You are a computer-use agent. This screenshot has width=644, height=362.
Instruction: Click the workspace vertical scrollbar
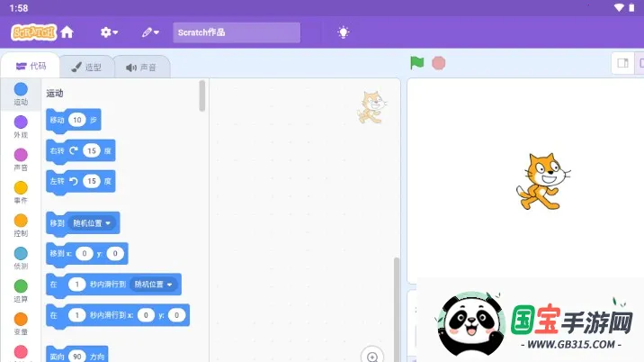tap(397, 309)
